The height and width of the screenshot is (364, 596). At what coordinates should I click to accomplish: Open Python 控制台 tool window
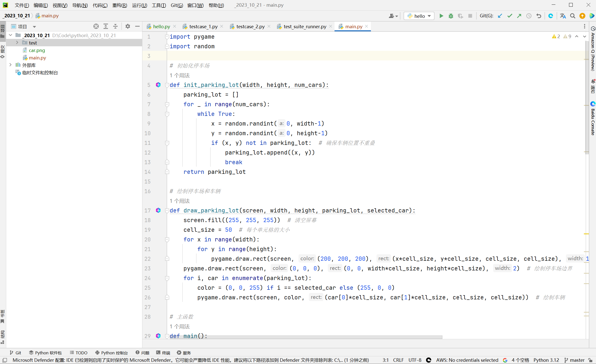coord(111,353)
